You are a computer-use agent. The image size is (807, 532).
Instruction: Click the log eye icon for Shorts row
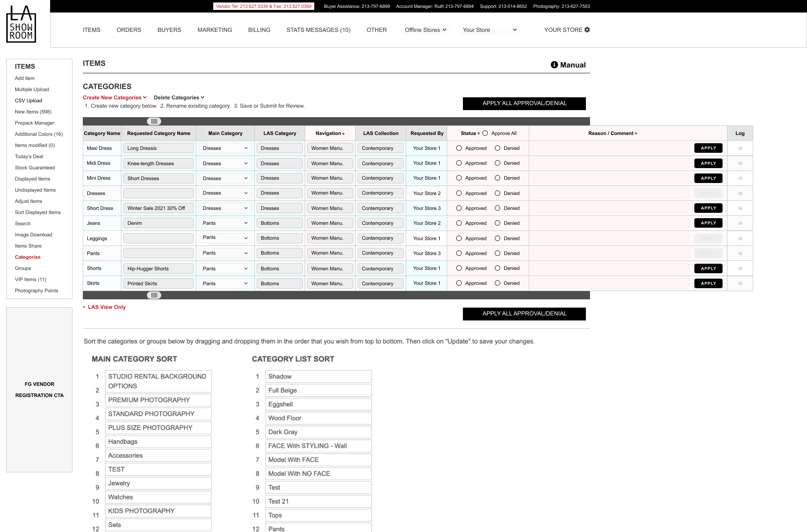(740, 268)
